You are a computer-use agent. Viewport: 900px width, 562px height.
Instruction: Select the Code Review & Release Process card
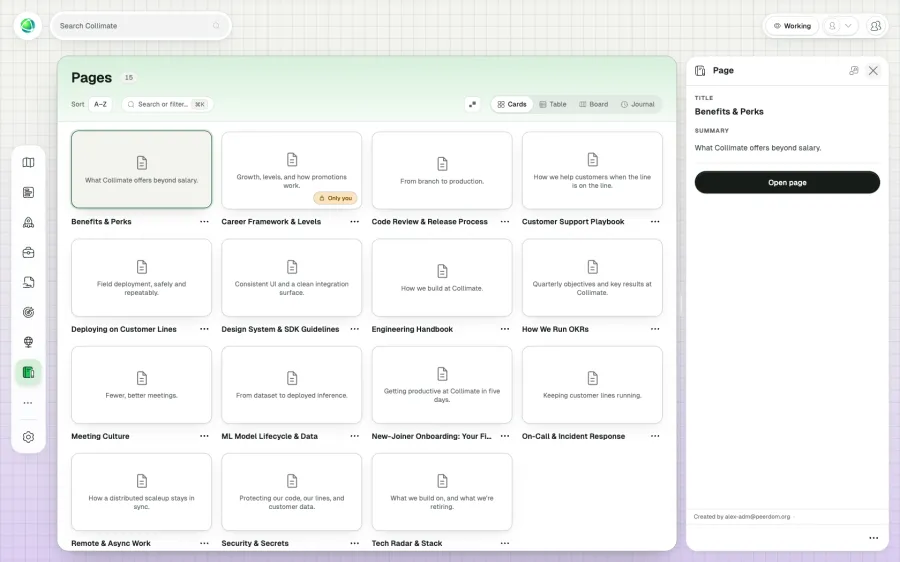click(442, 170)
